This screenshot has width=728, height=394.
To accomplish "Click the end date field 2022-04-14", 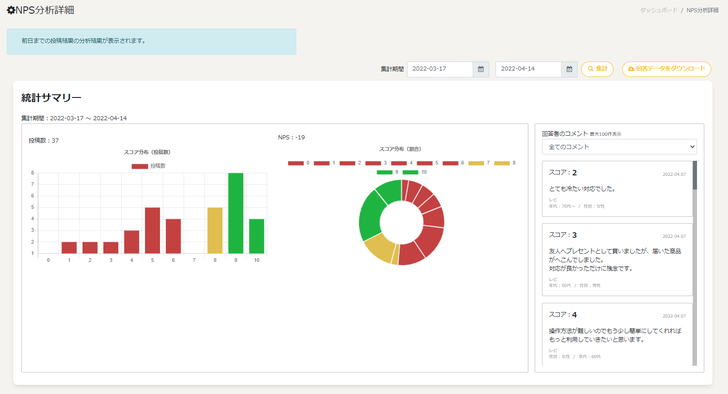I will [x=528, y=69].
